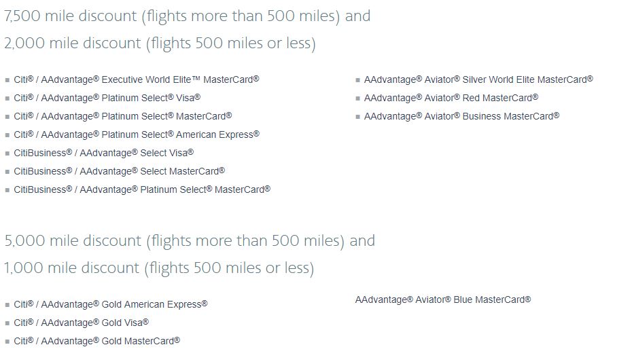617x364 pixels.
Task: Click Citi AAdvantage Executive World Elite MasterCard
Action: 136,79
